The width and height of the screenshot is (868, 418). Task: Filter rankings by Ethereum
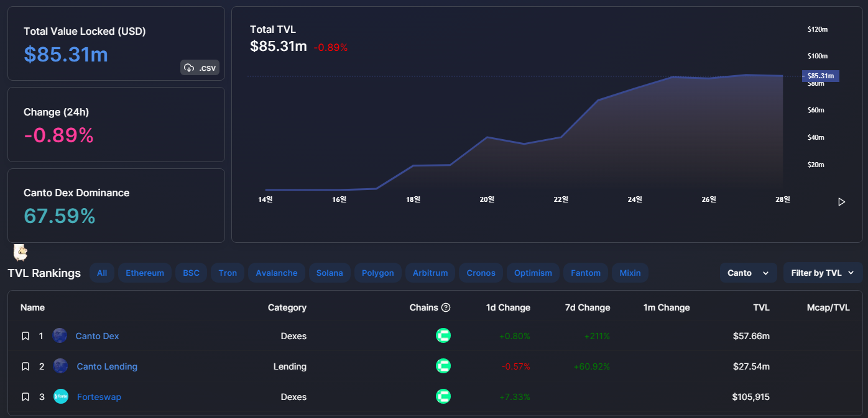(145, 273)
